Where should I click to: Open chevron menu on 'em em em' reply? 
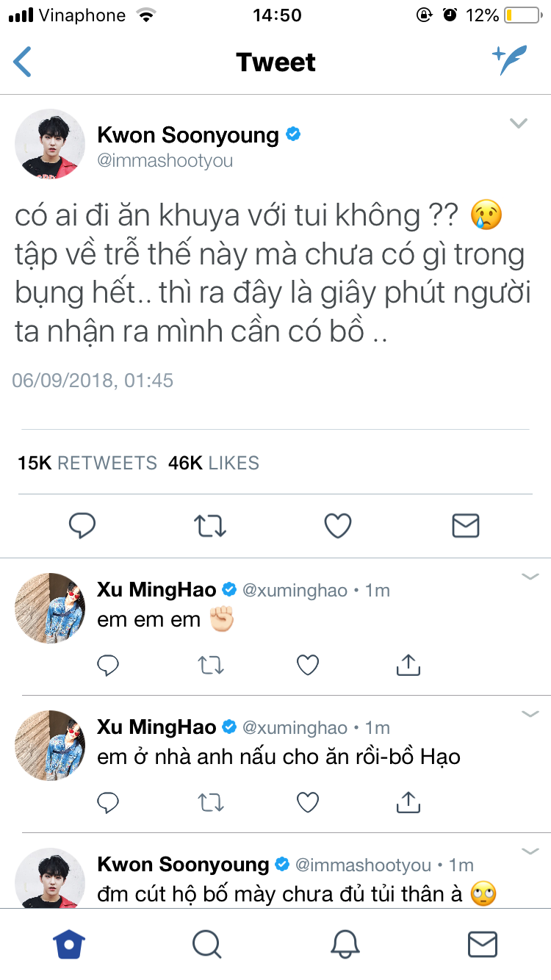point(530,577)
